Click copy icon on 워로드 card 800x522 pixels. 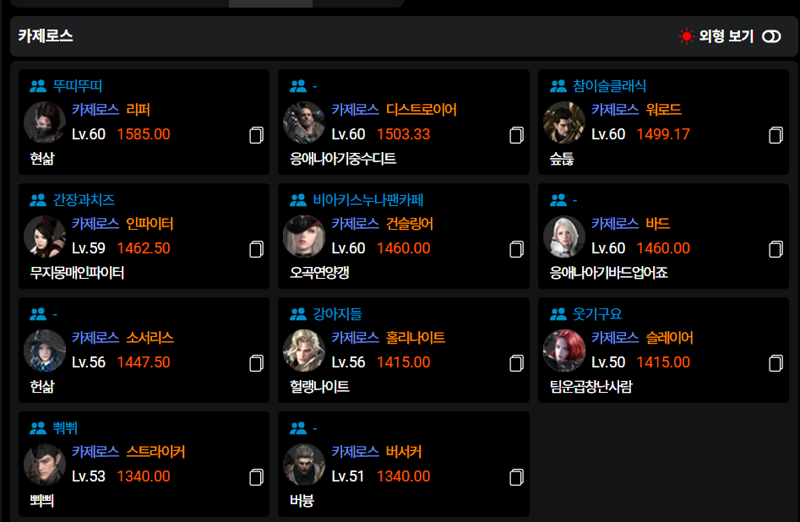coord(776,135)
